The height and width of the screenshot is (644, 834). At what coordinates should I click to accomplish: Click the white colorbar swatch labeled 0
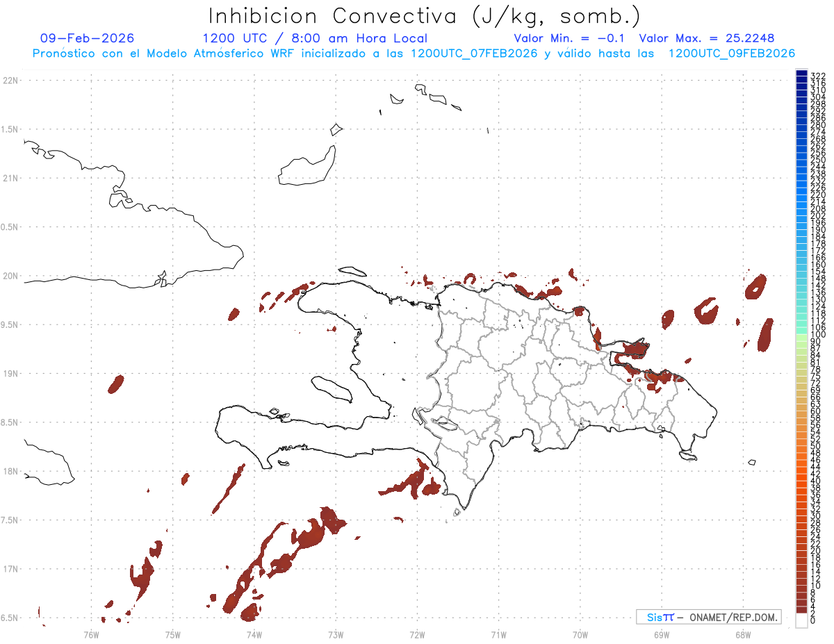click(801, 620)
